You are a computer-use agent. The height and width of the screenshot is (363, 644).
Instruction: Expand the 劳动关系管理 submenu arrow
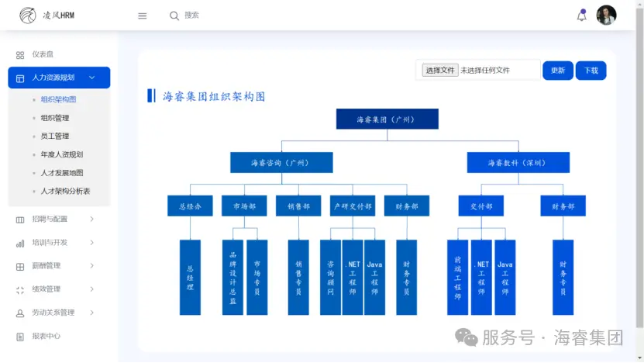click(92, 313)
